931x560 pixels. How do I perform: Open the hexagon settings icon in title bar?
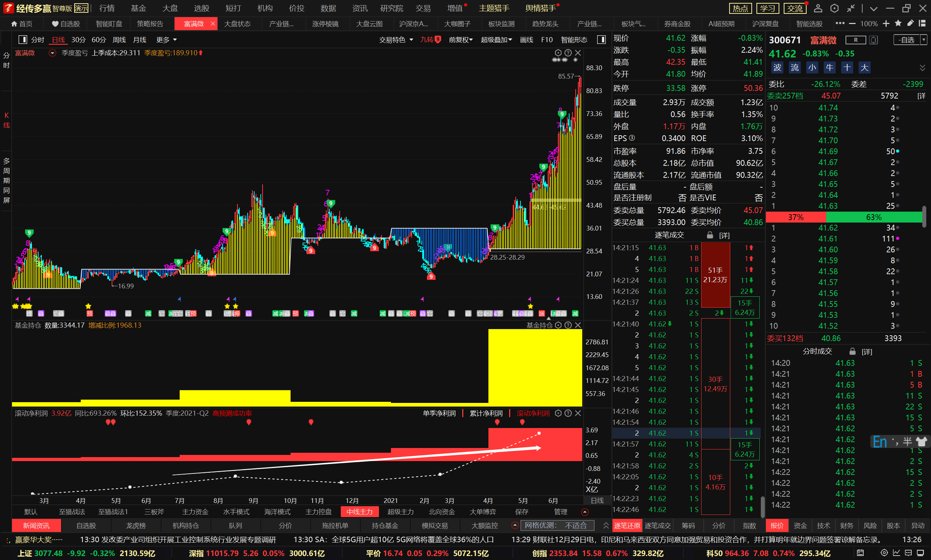(834, 8)
